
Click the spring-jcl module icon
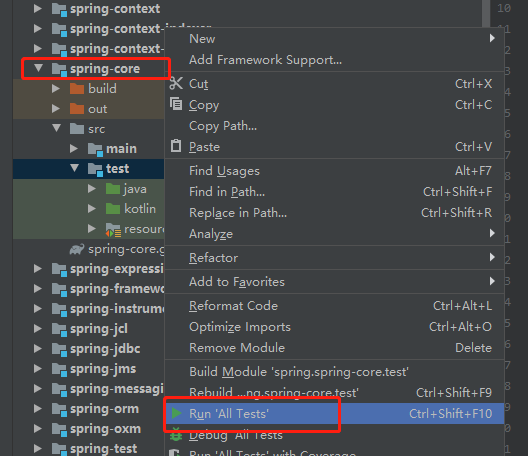coord(59,329)
